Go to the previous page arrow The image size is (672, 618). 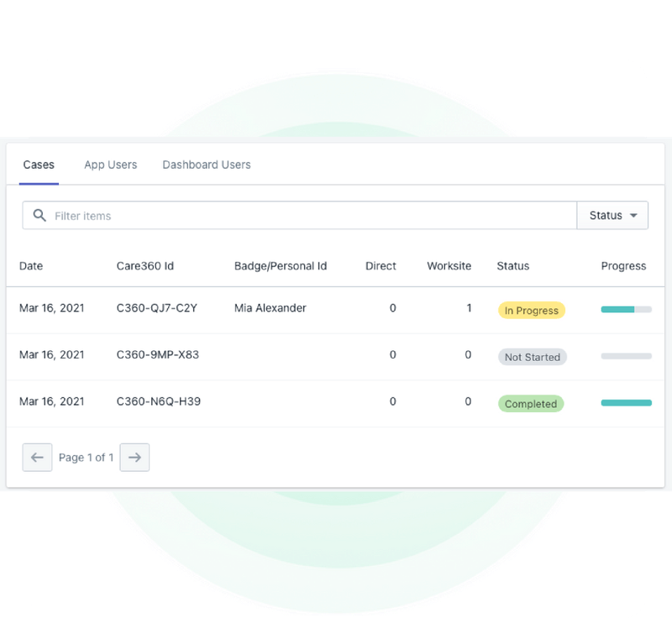(37, 458)
